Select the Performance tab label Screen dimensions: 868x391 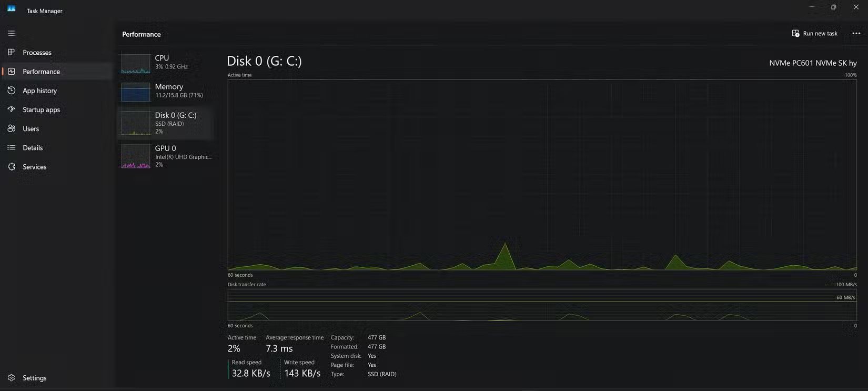pyautogui.click(x=41, y=72)
